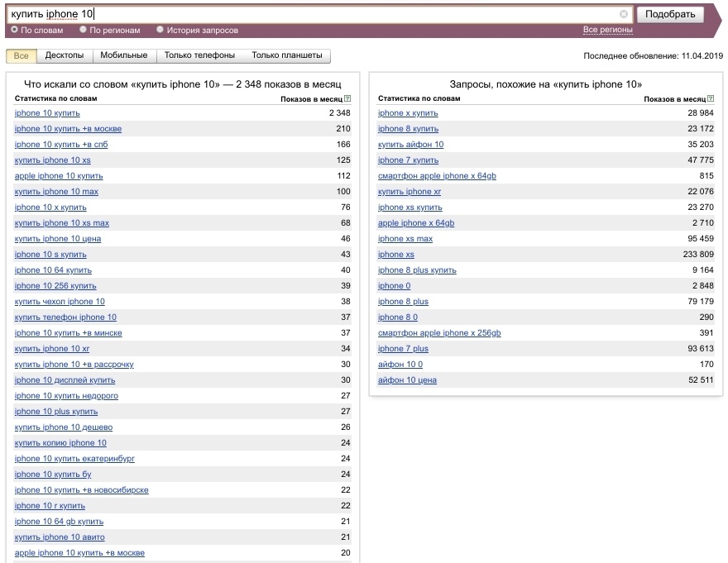Clear the search field with the X icon
This screenshot has width=728, height=563.
624,14
